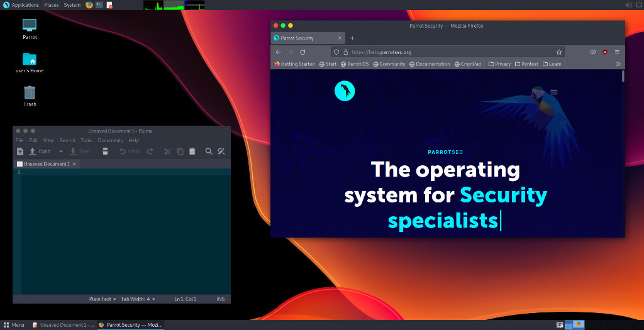Screen dimensions: 644x330
Task: Toggle the INS insert mode indicator
Action: [220, 299]
